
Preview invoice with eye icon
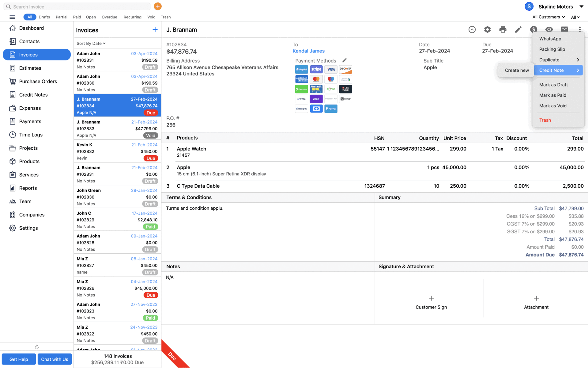[x=549, y=29]
